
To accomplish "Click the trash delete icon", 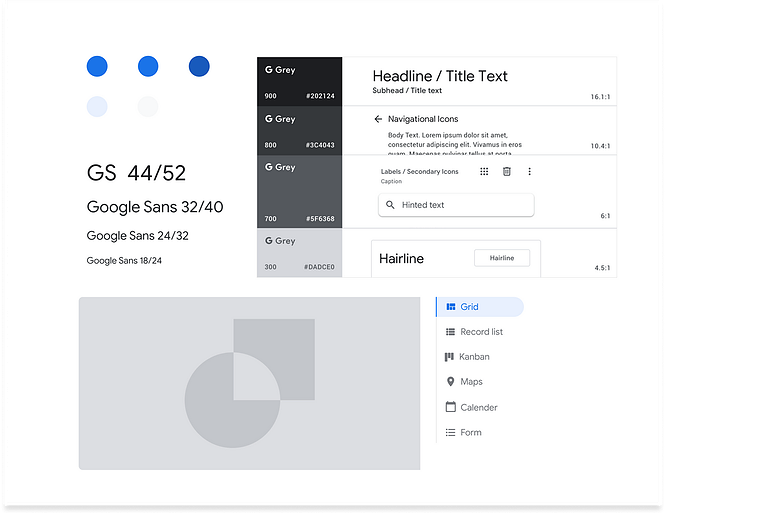I will pos(507,171).
